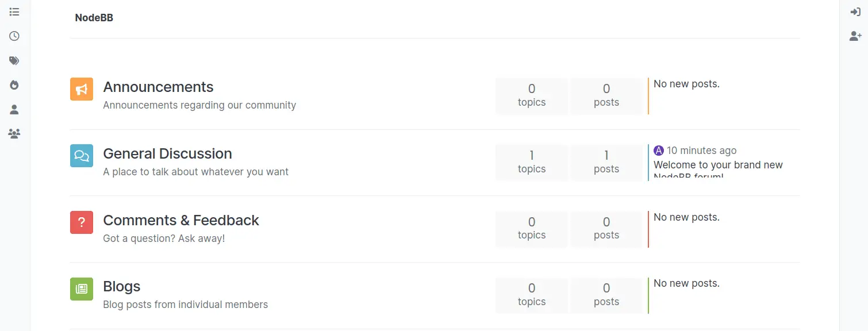Open the Tags icon in sidebar

click(x=14, y=60)
